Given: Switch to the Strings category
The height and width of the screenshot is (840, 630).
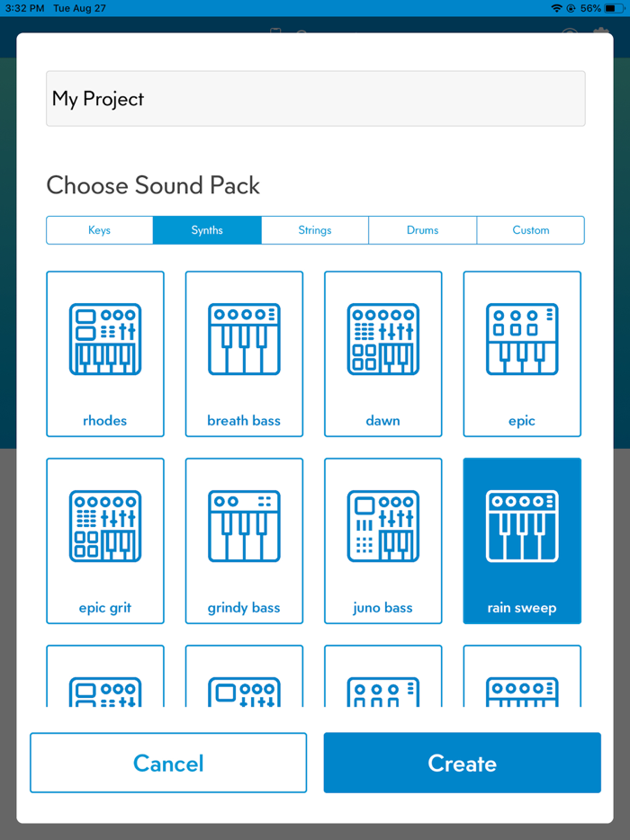Looking at the screenshot, I should (315, 230).
